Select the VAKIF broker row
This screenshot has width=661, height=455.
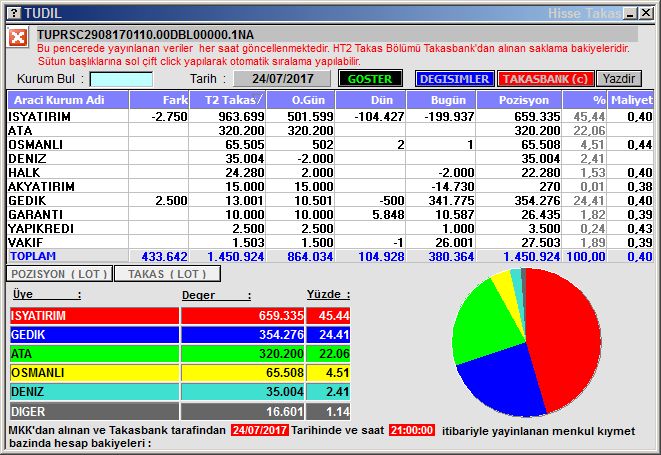click(x=26, y=242)
